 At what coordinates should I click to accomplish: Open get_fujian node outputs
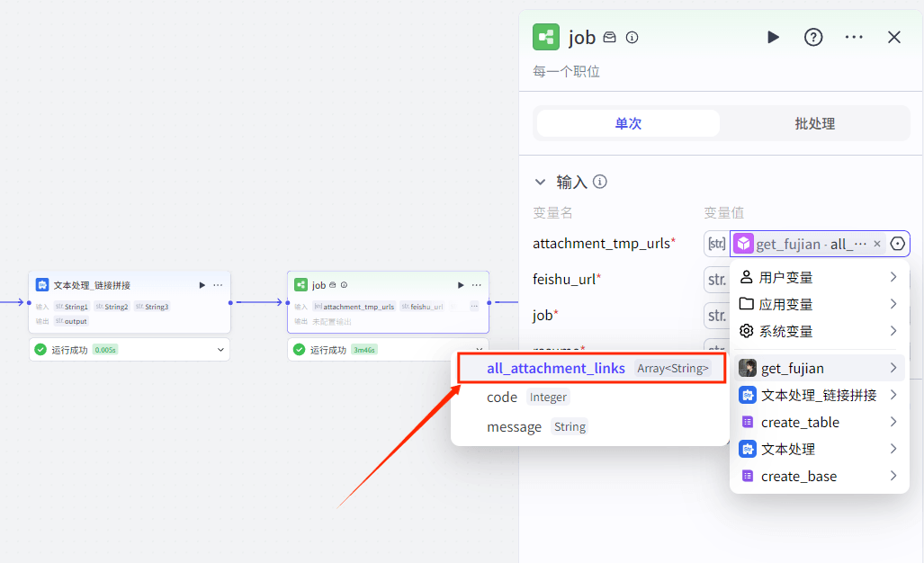819,368
